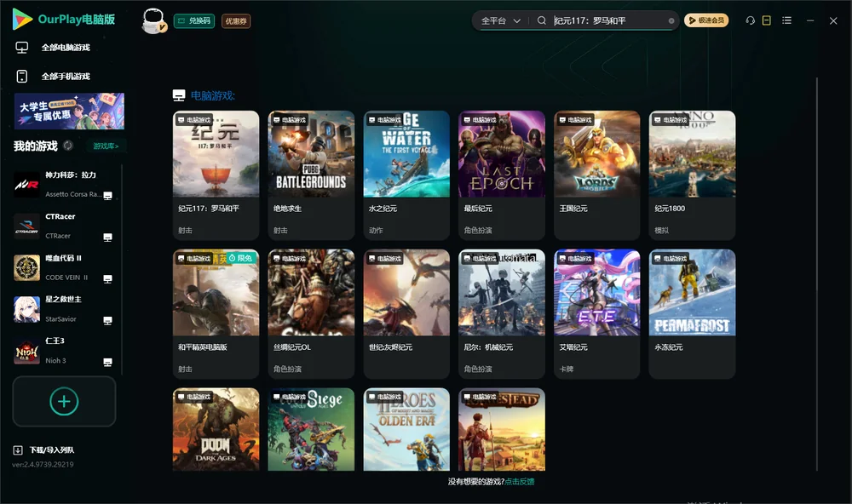Click the version text ver:2.4.9739.29219
Image resolution: width=852 pixels, height=504 pixels.
tap(43, 464)
